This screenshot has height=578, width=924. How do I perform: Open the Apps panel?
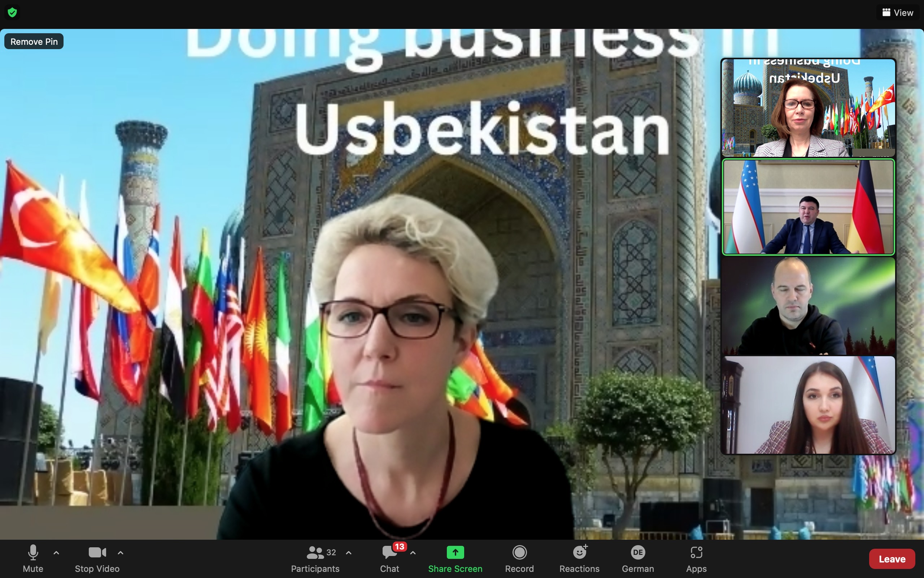click(696, 558)
